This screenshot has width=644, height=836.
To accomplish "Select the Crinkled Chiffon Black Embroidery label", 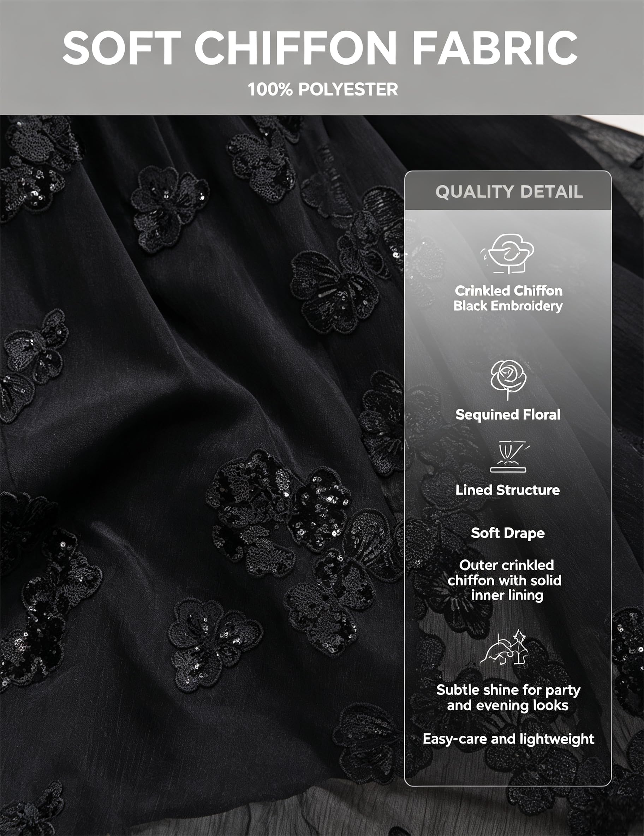I will [x=508, y=298].
